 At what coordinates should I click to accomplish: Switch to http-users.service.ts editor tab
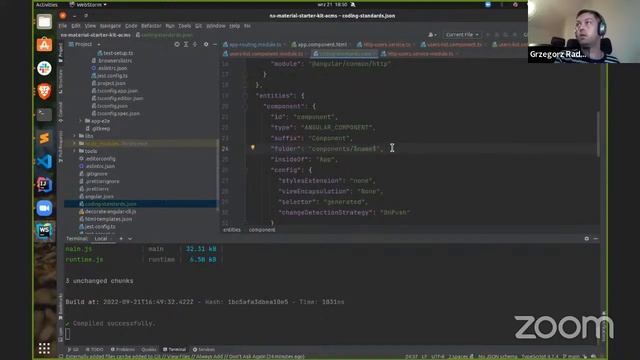click(386, 44)
